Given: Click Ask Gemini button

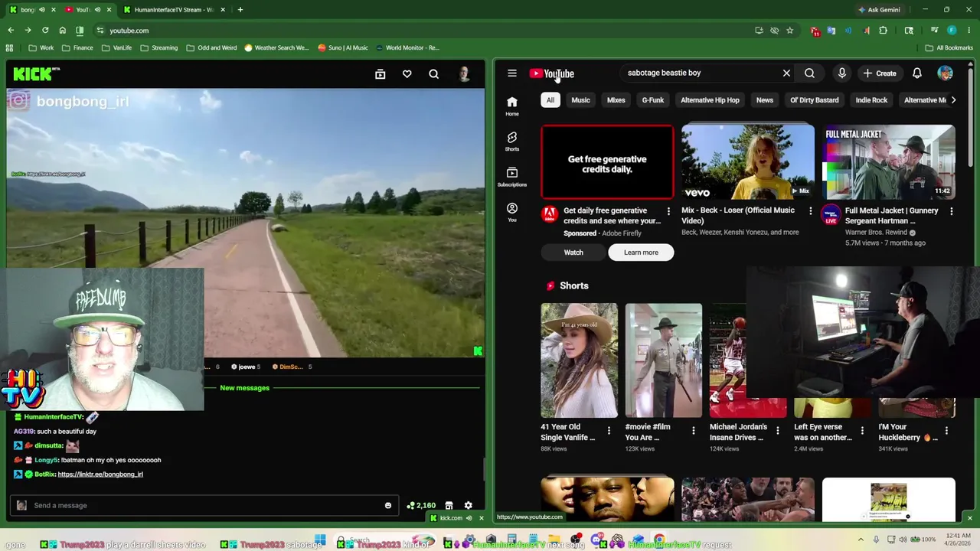Looking at the screenshot, I should coord(878,10).
